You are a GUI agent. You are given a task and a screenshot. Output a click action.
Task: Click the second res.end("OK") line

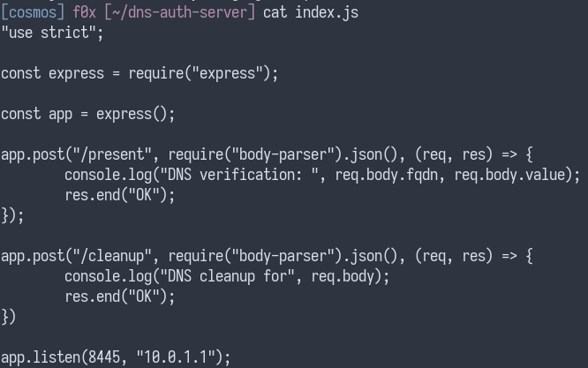[x=119, y=297]
